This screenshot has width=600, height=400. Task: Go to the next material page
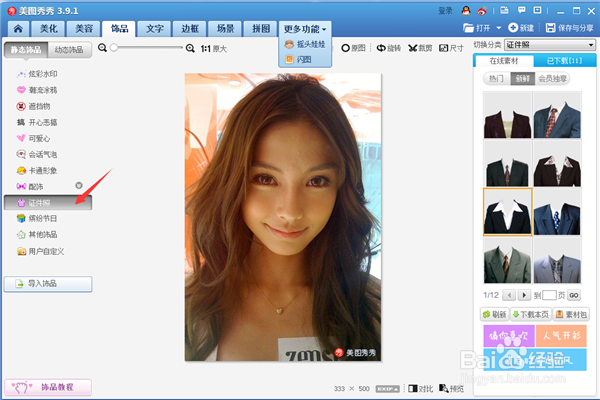click(524, 295)
